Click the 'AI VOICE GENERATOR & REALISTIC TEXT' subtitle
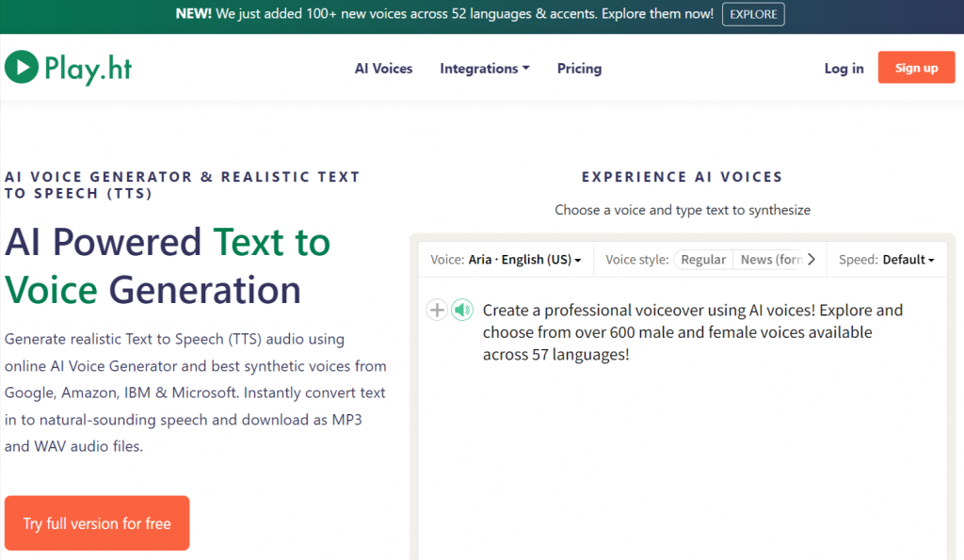 [182, 185]
